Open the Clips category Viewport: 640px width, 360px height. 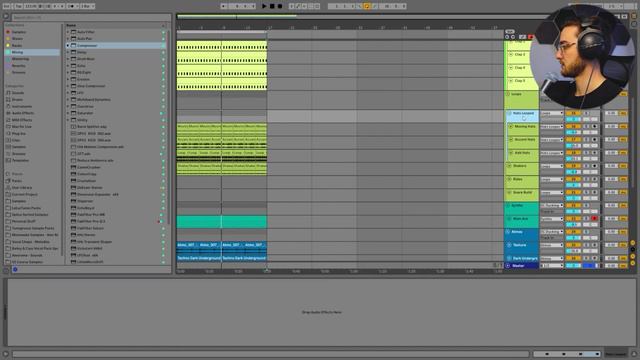tap(16, 140)
